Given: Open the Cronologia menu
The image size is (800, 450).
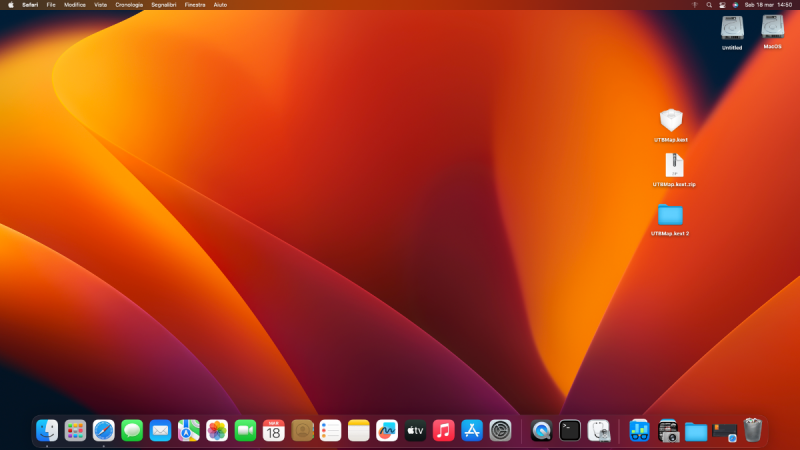Looking at the screenshot, I should [x=129, y=5].
